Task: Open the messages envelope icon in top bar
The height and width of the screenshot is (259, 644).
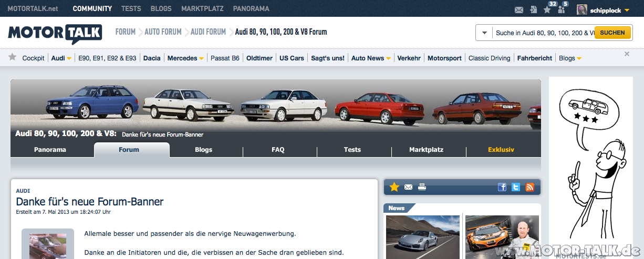Action: tap(519, 9)
